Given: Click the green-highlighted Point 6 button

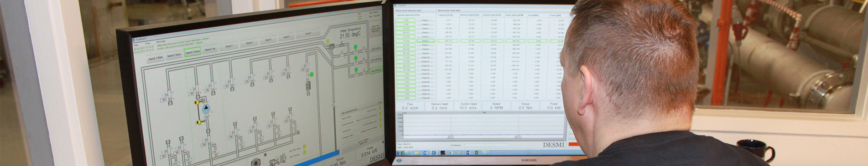Looking at the screenshot, I should pos(425,41).
